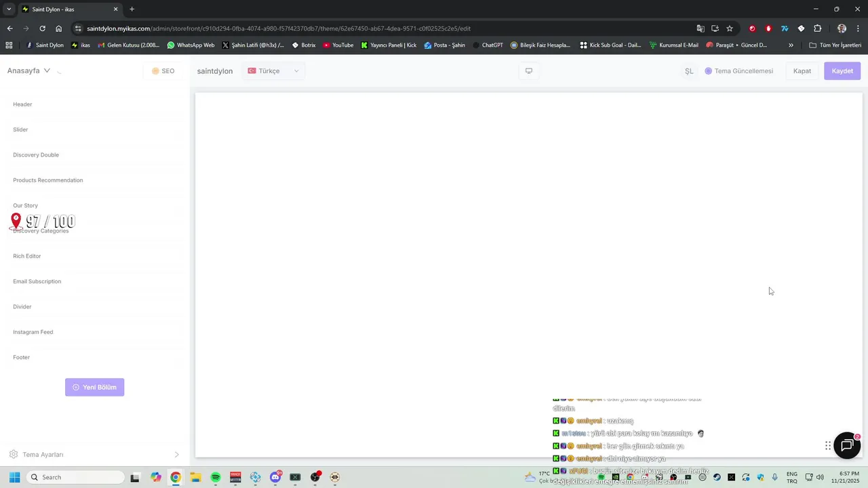View site information icon in address bar
Screen dimensions: 868x488
coord(78,28)
